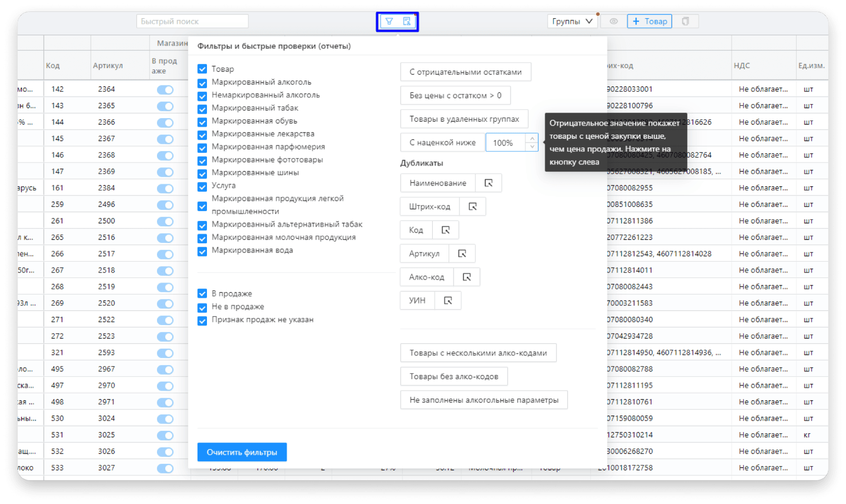This screenshot has height=504, width=846.
Task: Click С наценкой ниже button
Action: (x=442, y=143)
